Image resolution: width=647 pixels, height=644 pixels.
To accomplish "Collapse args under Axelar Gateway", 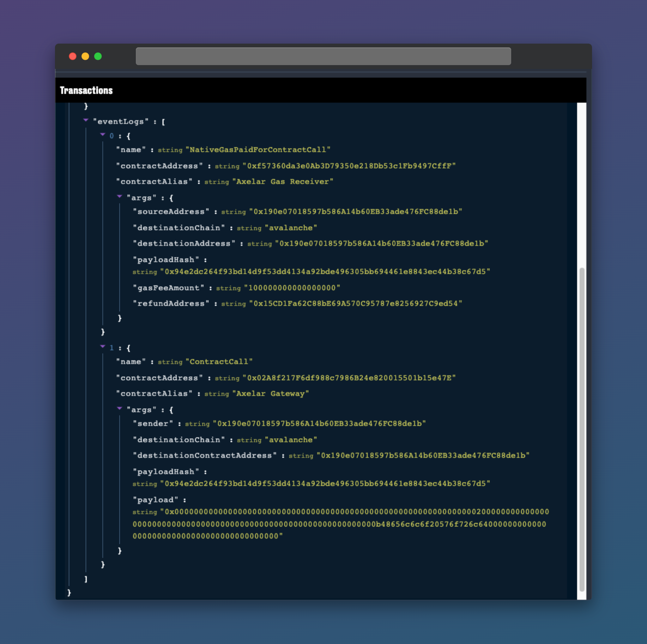I will pyautogui.click(x=119, y=409).
